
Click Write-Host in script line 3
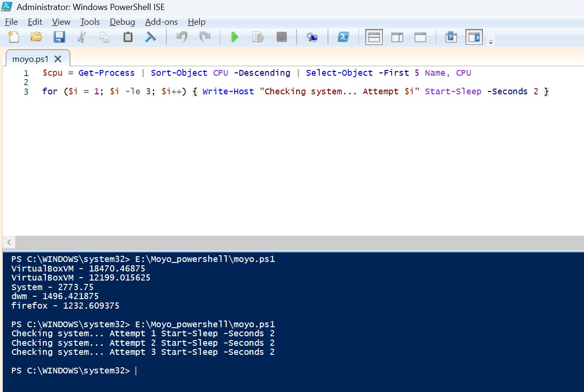point(228,91)
